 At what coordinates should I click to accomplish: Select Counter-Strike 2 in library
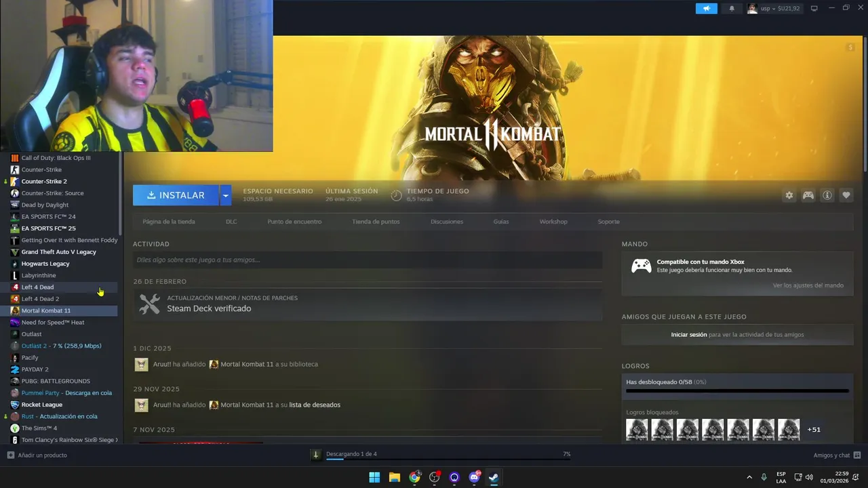(x=44, y=182)
